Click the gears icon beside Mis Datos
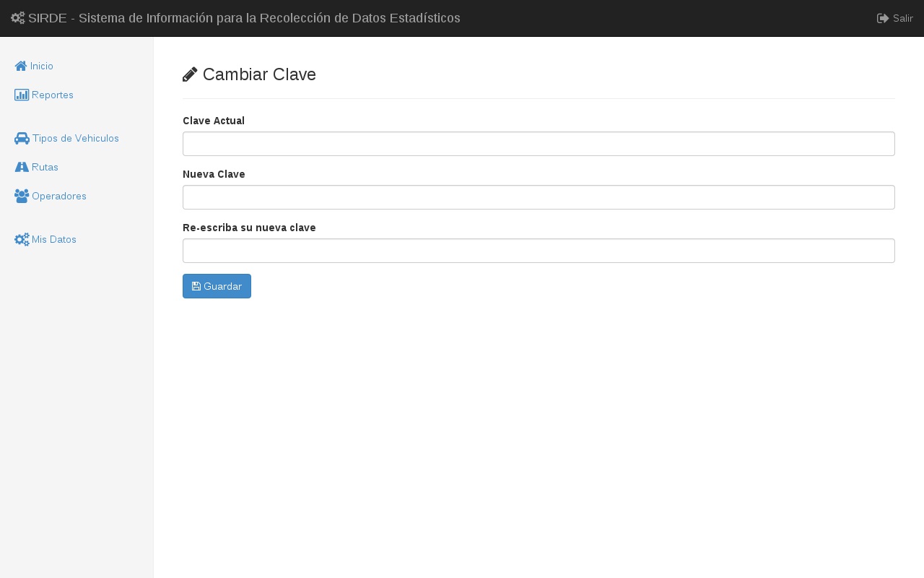This screenshot has width=924, height=578. (x=22, y=239)
